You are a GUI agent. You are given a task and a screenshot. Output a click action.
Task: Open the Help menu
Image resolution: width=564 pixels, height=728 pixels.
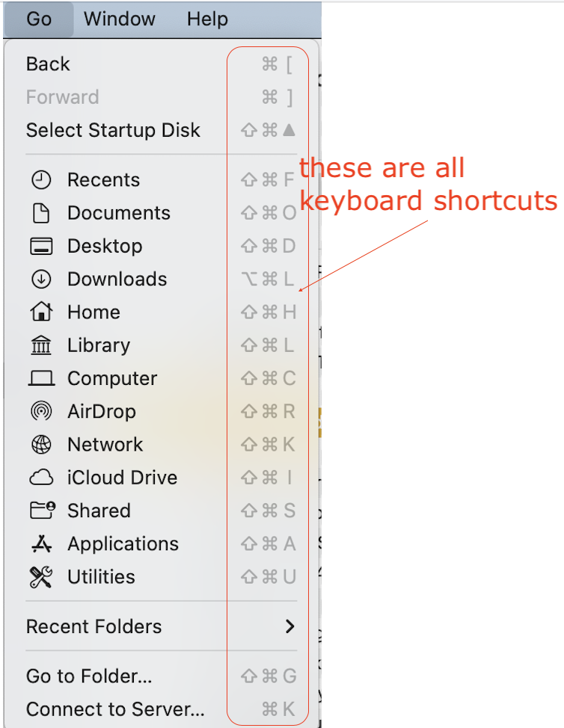click(x=207, y=18)
